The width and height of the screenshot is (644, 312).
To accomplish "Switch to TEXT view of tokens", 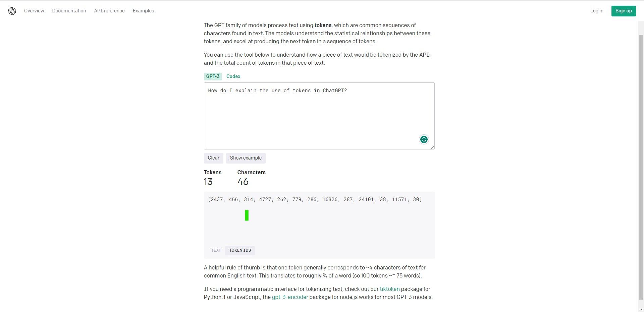I will click(216, 250).
